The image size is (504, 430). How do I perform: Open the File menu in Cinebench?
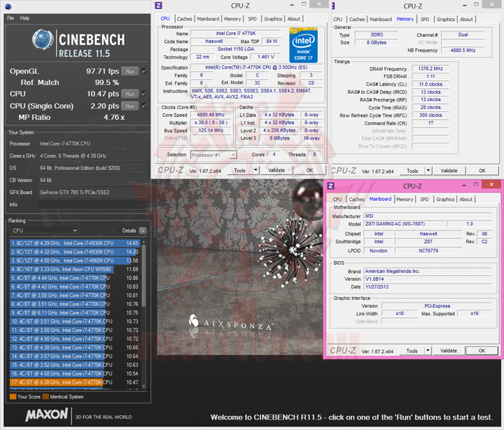click(x=10, y=18)
